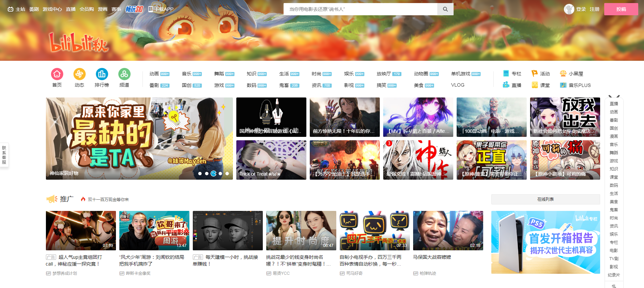
Task: Open the 首页 home icon
Action: [57, 74]
